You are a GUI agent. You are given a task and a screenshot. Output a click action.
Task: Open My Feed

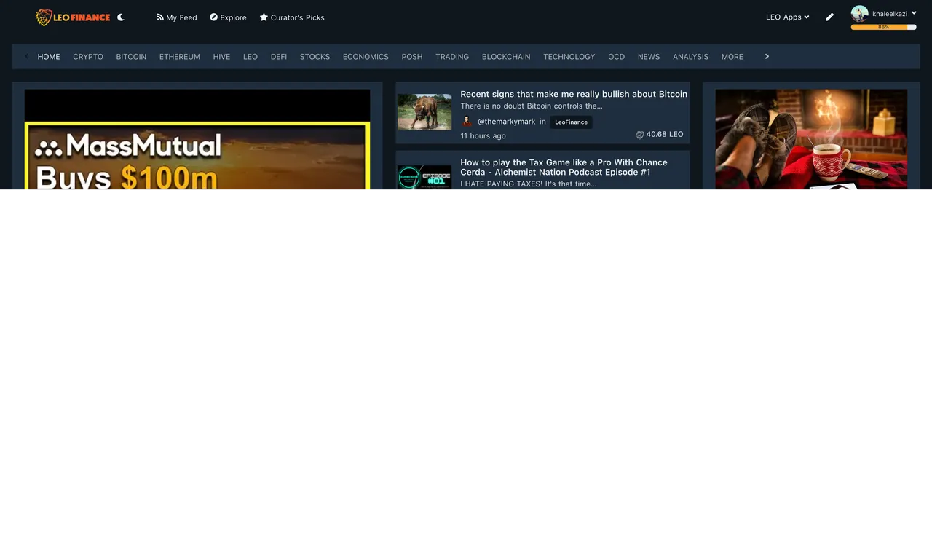pos(177,17)
